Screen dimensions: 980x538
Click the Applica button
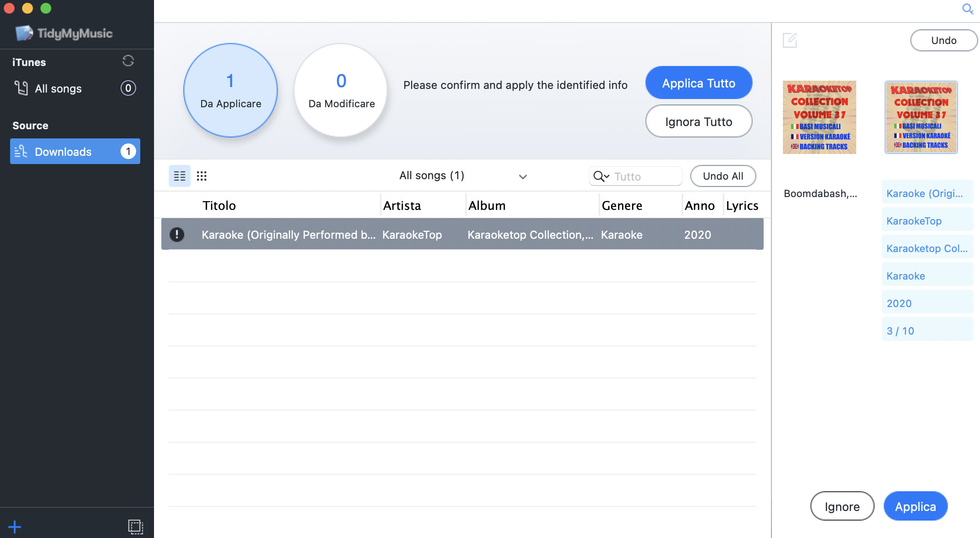(x=915, y=506)
